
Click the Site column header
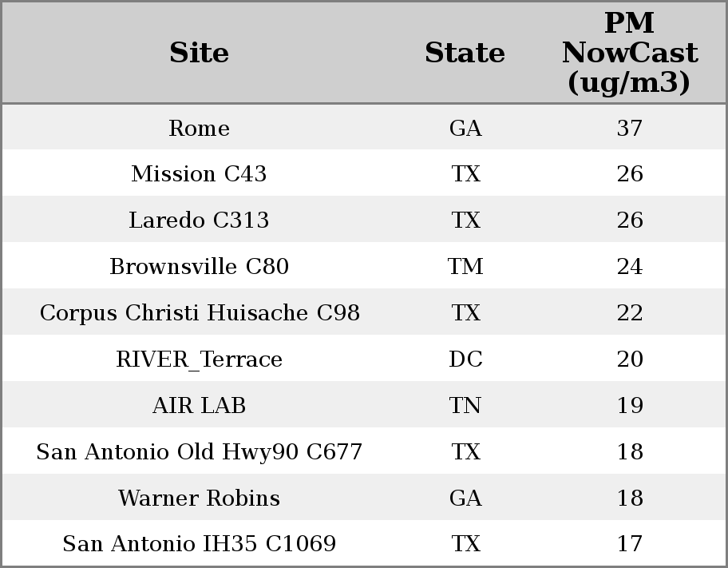tap(199, 53)
